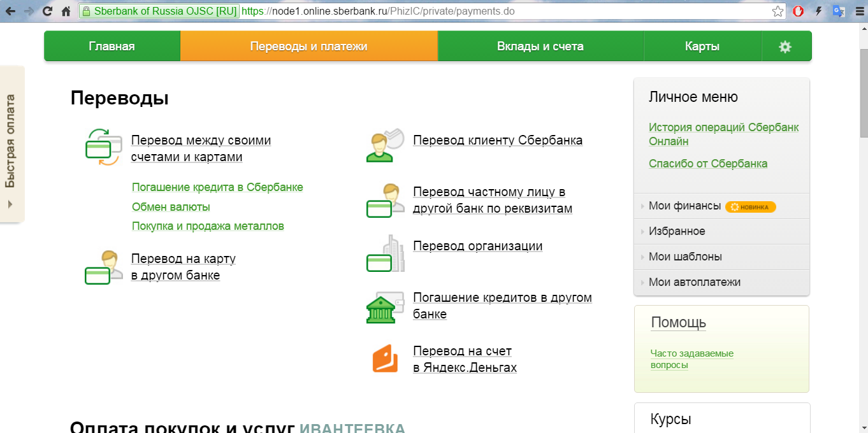Screen dimensions: 868x433
Task: Go to the Карты tab
Action: pos(702,46)
